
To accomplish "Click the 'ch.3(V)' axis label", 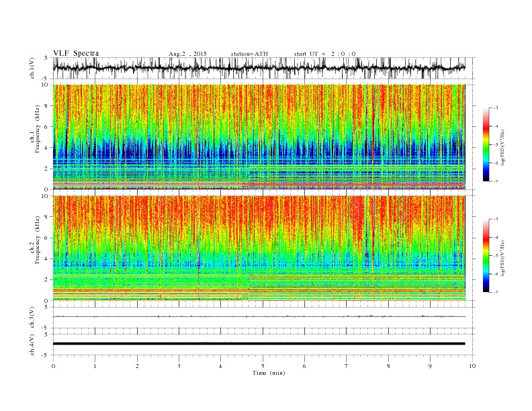I will [32, 318].
